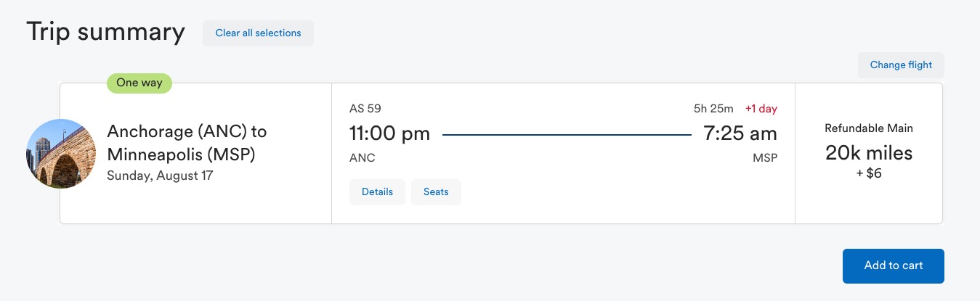
Task: Click the Minneapolis stone bridge thumbnail
Action: click(61, 154)
